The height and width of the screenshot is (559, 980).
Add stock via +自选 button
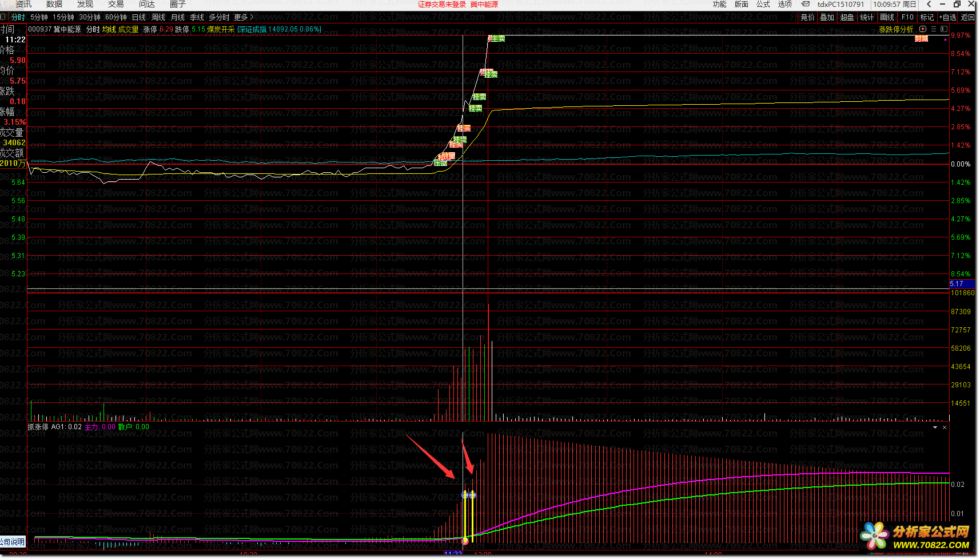(947, 17)
